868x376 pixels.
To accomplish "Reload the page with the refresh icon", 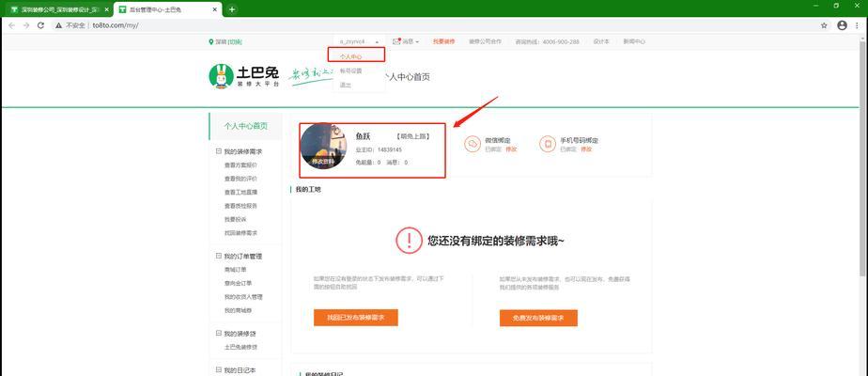I will coord(40,25).
